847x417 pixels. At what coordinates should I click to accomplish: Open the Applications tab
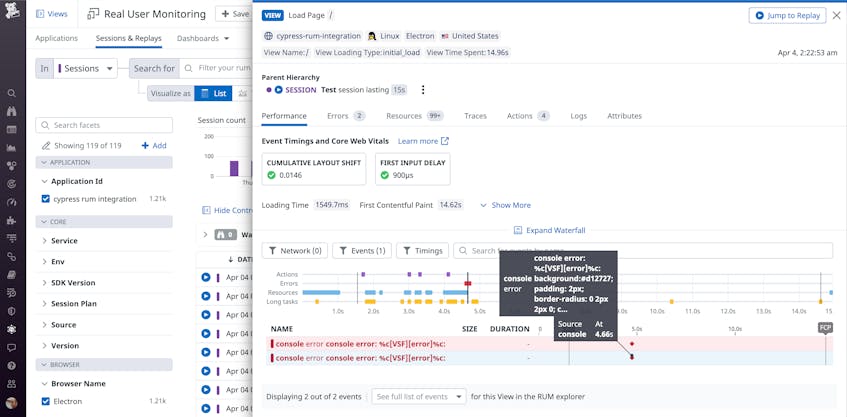coord(57,38)
